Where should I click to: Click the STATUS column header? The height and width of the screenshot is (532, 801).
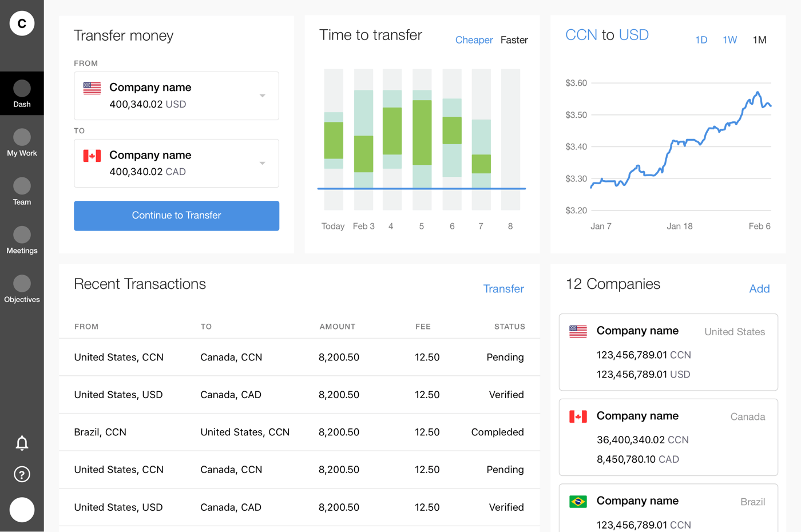(x=509, y=327)
